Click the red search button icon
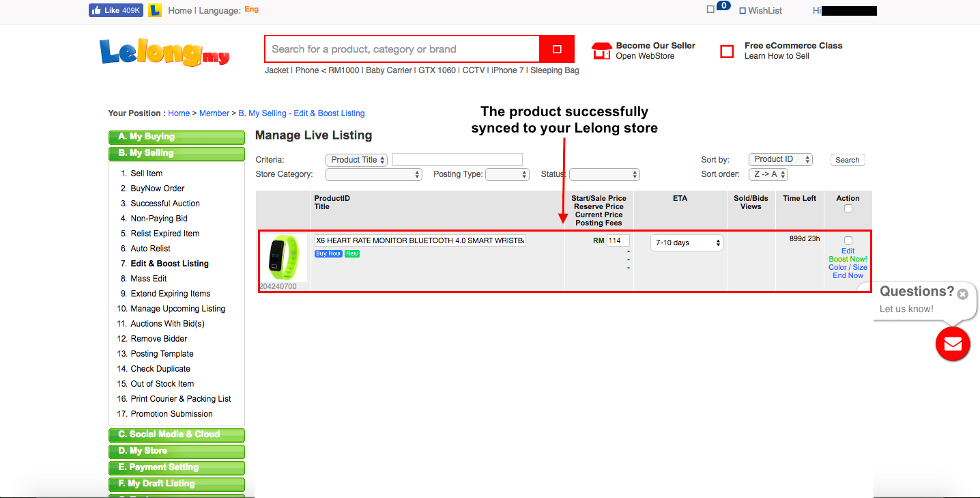 point(557,49)
